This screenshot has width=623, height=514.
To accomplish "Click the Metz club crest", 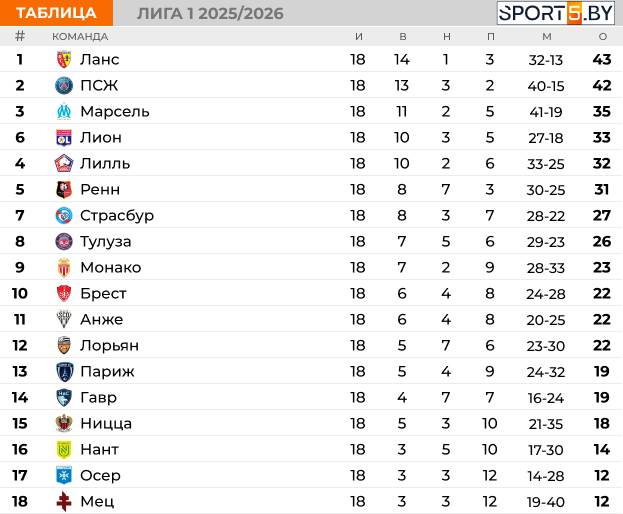I will (64, 501).
